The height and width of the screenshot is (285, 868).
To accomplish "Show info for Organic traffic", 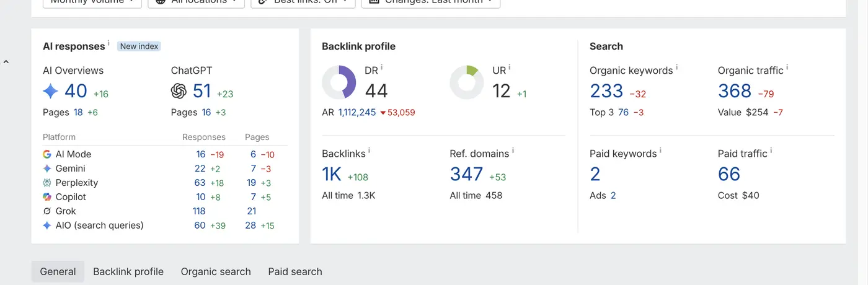I will click(787, 68).
